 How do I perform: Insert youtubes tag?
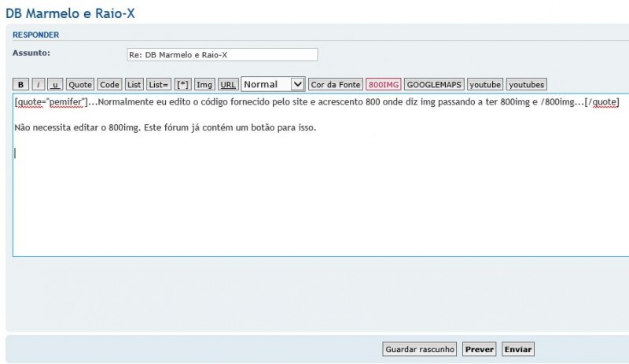coord(526,85)
